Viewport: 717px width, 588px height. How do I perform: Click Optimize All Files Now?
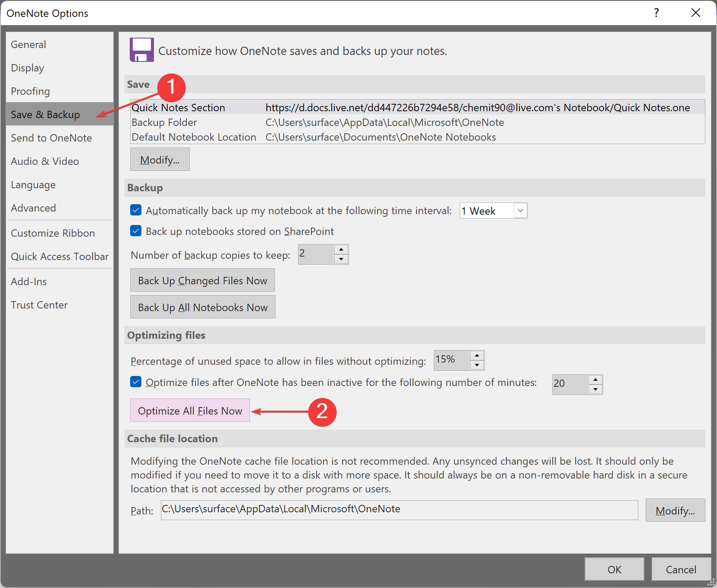190,410
